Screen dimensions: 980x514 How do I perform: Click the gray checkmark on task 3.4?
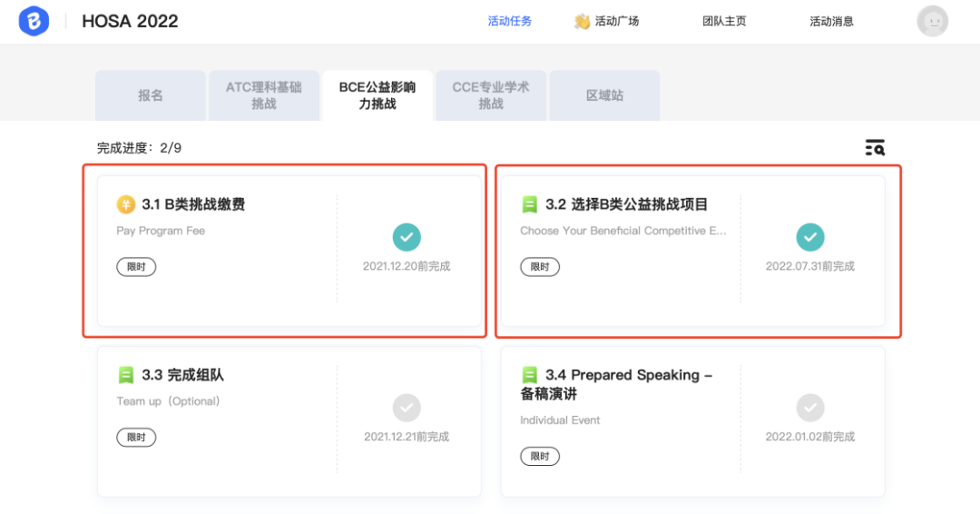click(x=810, y=408)
